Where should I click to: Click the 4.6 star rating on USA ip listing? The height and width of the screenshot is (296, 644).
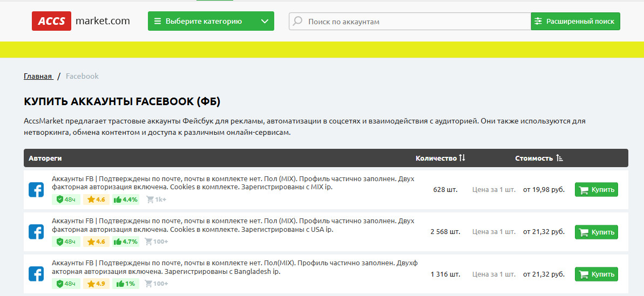(x=96, y=242)
